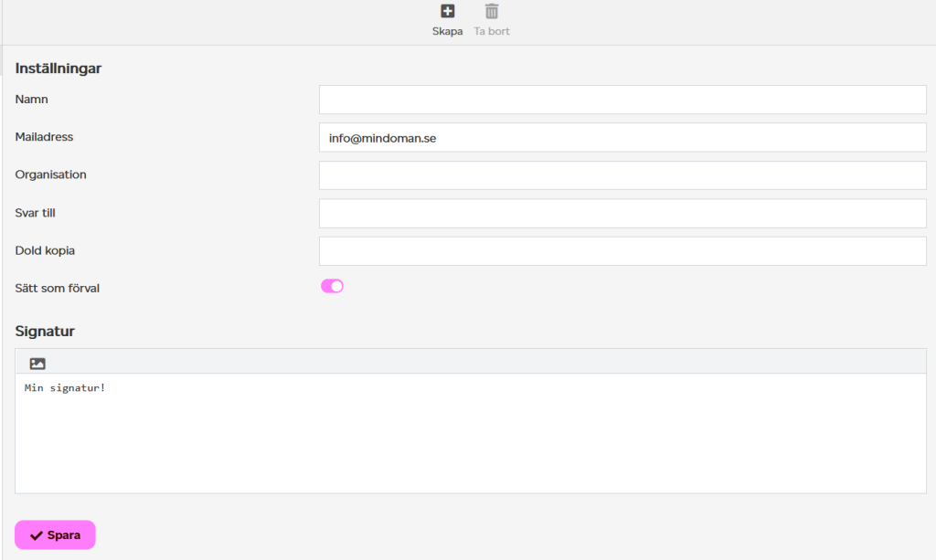
Task: Select the Organisation text field
Action: click(x=622, y=175)
